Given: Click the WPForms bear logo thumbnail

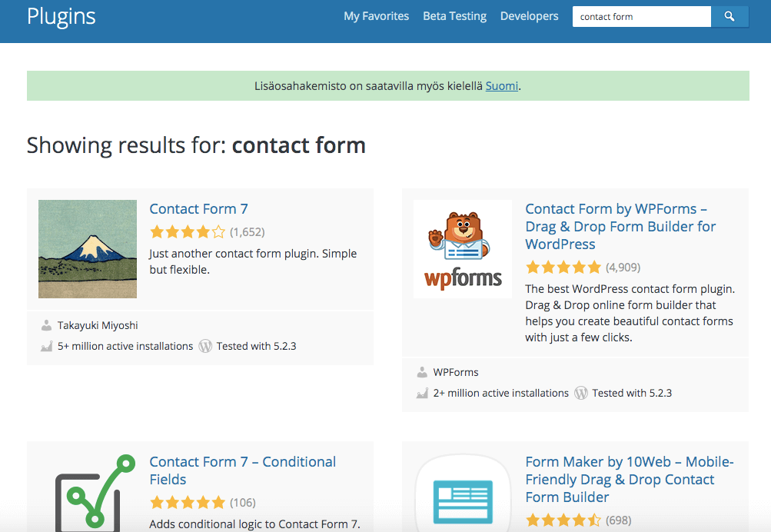Looking at the screenshot, I should [x=463, y=249].
